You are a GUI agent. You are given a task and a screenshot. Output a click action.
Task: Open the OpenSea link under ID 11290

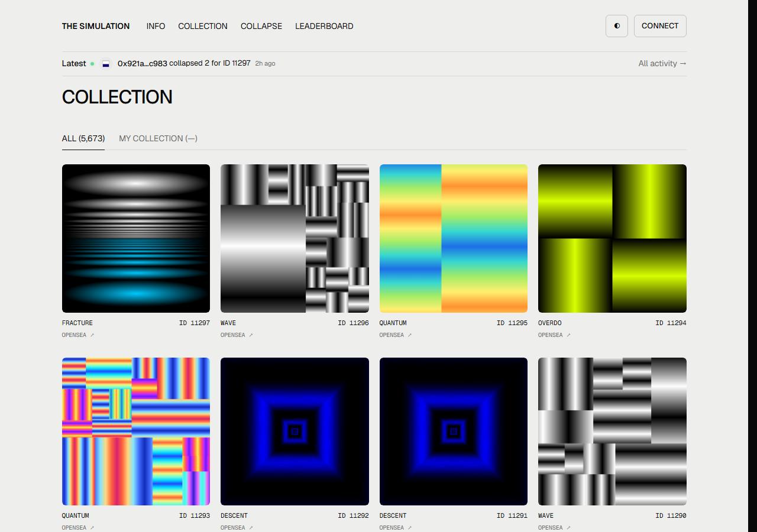pos(554,528)
